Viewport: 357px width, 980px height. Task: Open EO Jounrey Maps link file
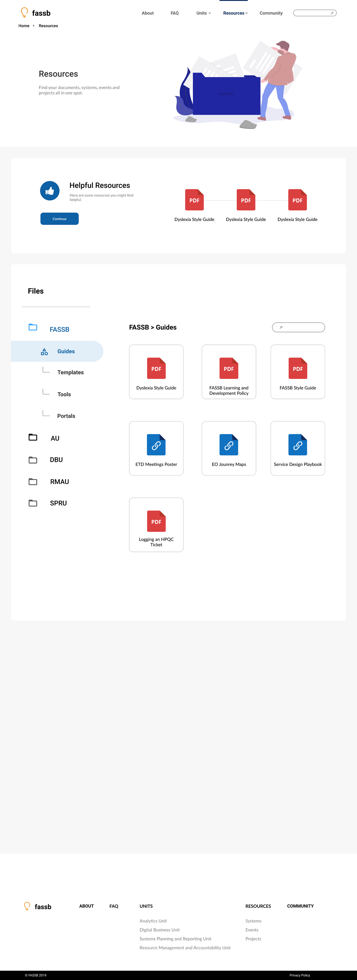(229, 448)
